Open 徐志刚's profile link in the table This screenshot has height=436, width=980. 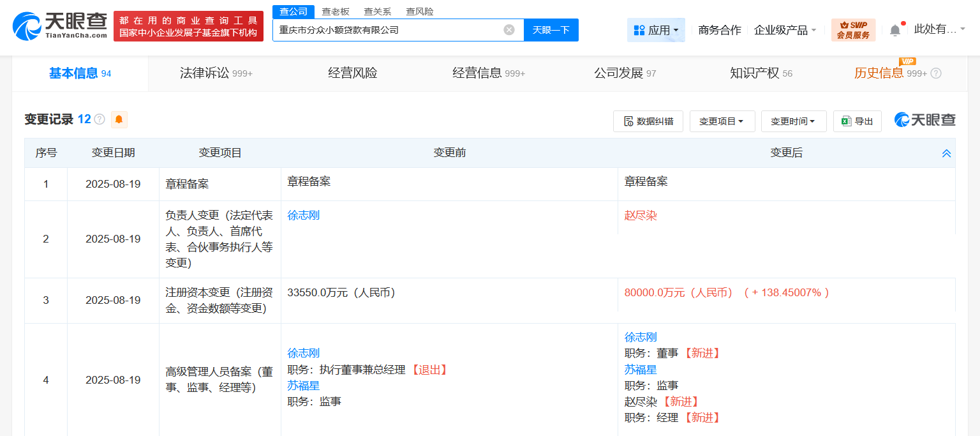point(303,215)
